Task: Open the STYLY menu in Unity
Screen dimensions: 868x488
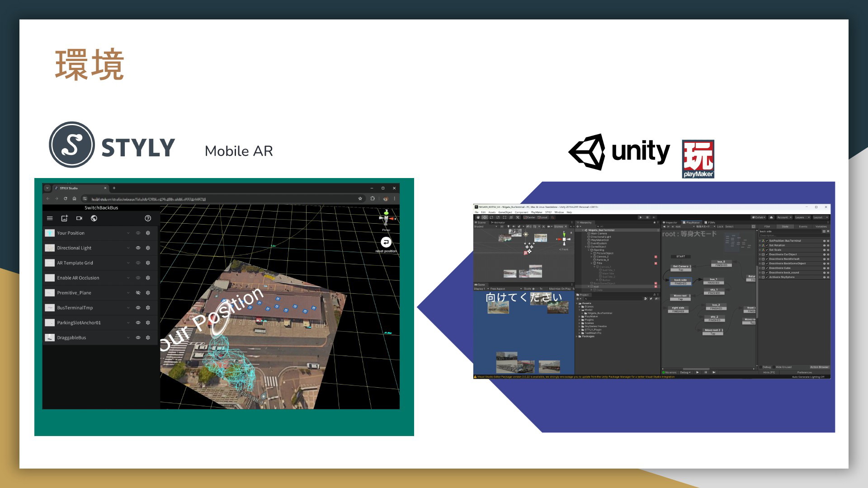Action: [548, 212]
